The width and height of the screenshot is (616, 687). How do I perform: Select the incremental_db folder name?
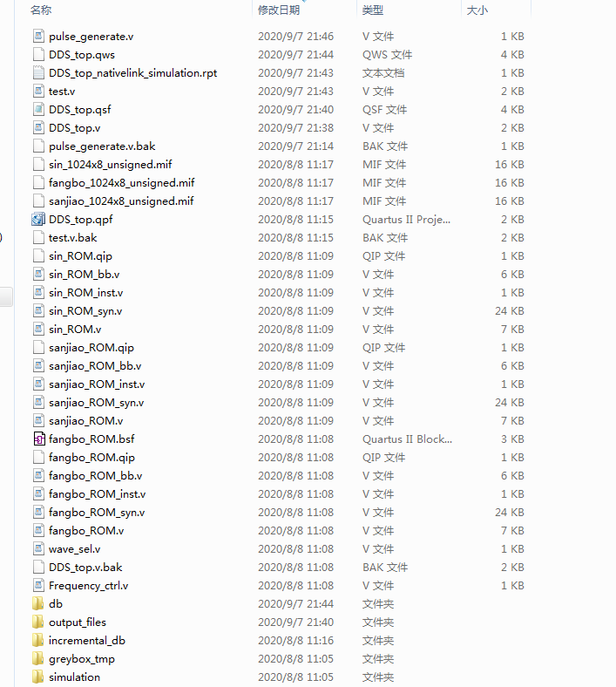pyautogui.click(x=86, y=640)
